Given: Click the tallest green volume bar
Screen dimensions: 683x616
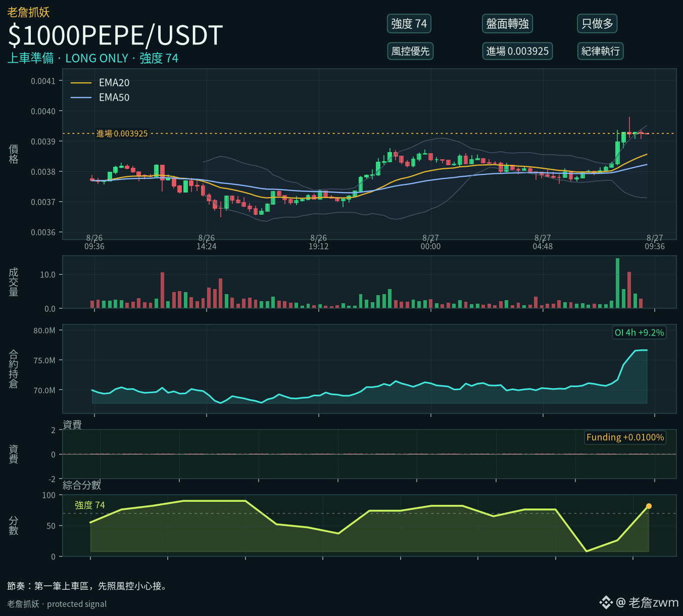Looking at the screenshot, I should pos(617,283).
